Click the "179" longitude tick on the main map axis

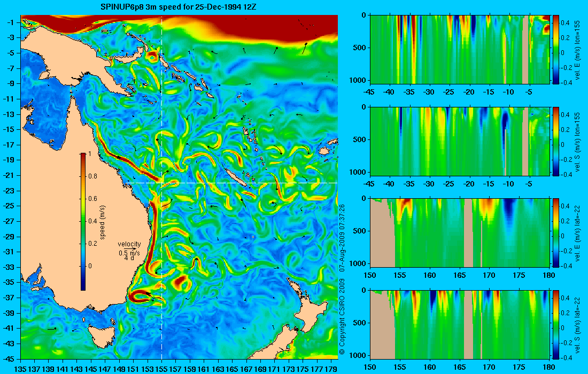coord(330,369)
